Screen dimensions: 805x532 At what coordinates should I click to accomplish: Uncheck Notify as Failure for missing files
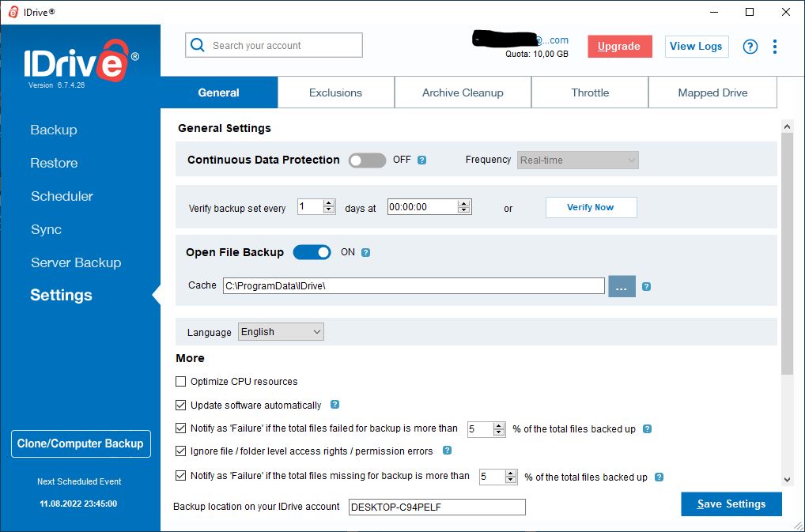(181, 476)
